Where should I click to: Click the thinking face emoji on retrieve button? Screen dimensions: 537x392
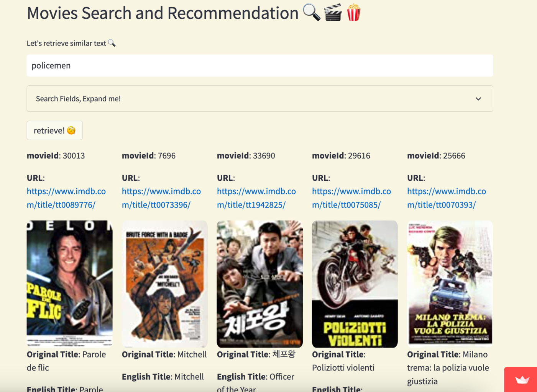pyautogui.click(x=71, y=131)
